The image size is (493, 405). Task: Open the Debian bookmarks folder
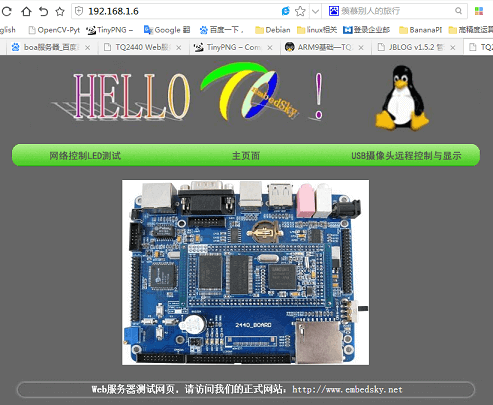pos(272,30)
